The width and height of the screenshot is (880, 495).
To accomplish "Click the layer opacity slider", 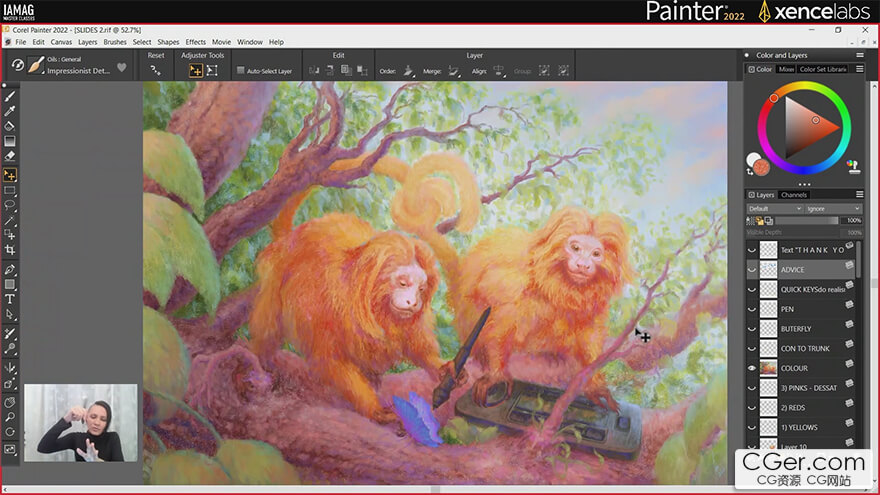I will tap(806, 221).
